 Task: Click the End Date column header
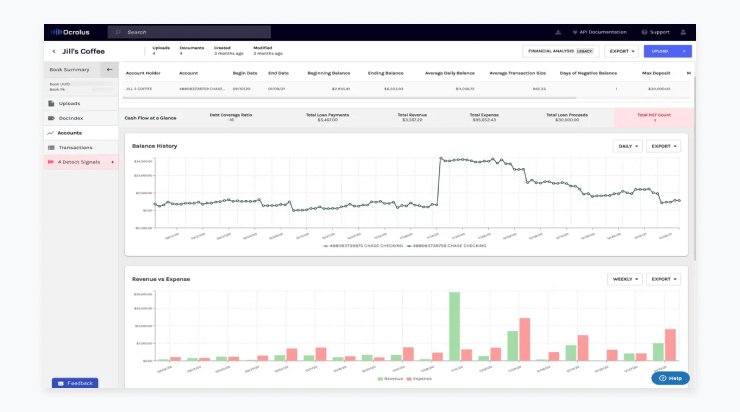278,73
